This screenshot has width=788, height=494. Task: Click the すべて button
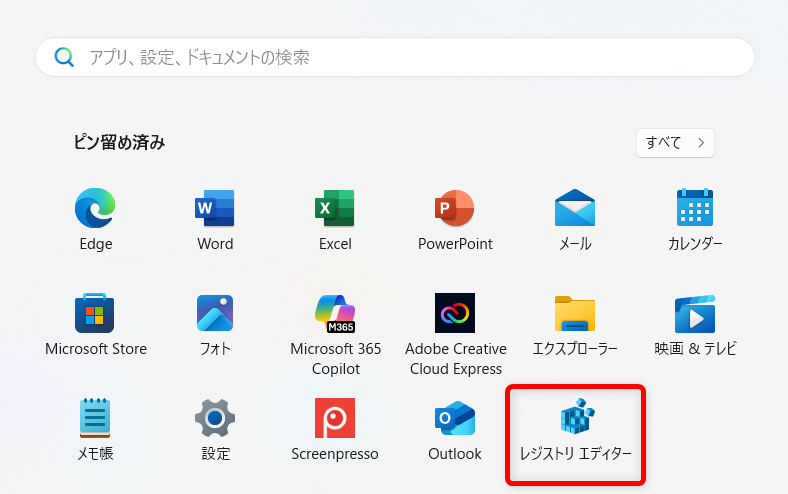pyautogui.click(x=675, y=143)
